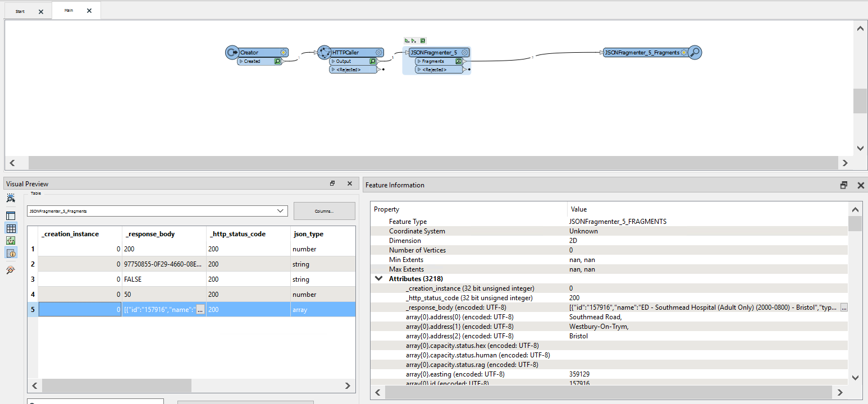Select the array{0}.easting property row

point(609,374)
